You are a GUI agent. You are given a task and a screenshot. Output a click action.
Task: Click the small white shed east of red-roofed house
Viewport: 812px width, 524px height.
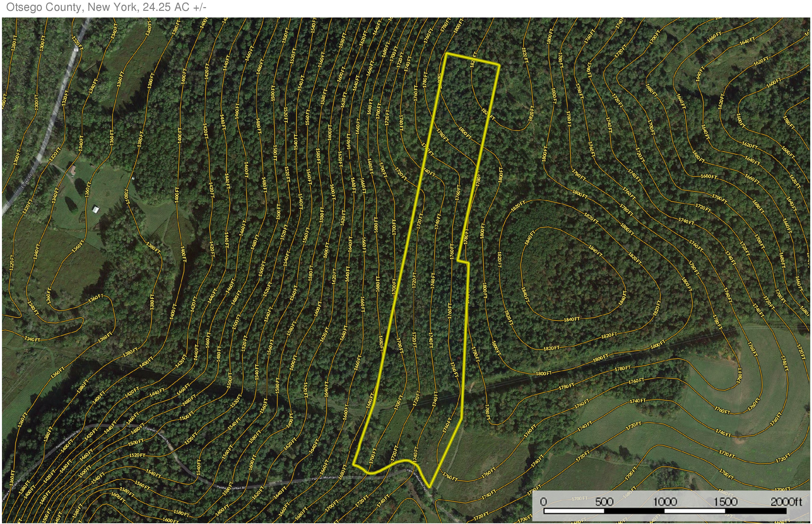133,178
